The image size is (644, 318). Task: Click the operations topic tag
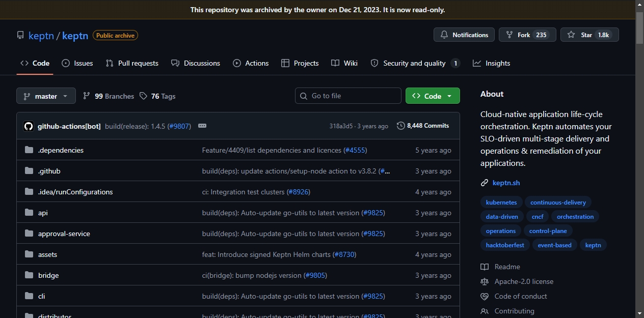click(x=501, y=231)
